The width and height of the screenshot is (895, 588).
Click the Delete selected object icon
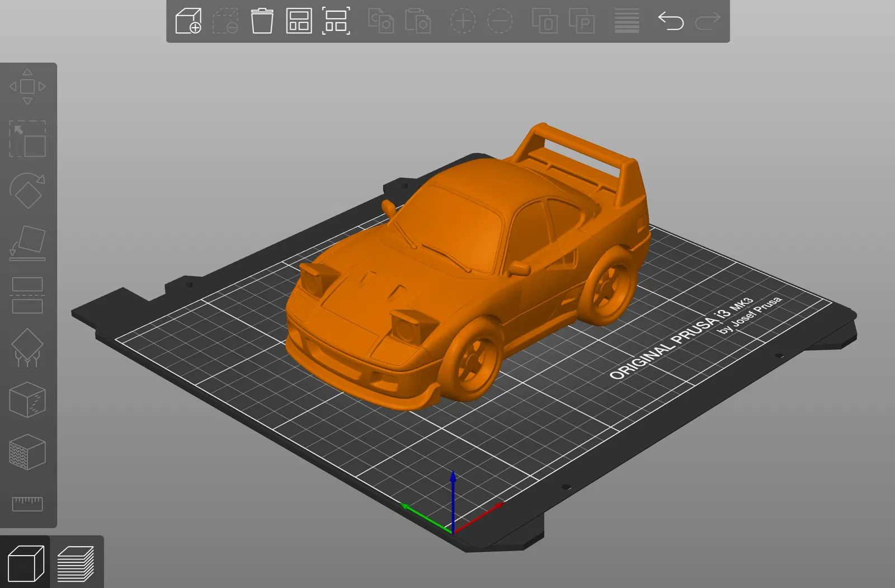coord(225,21)
